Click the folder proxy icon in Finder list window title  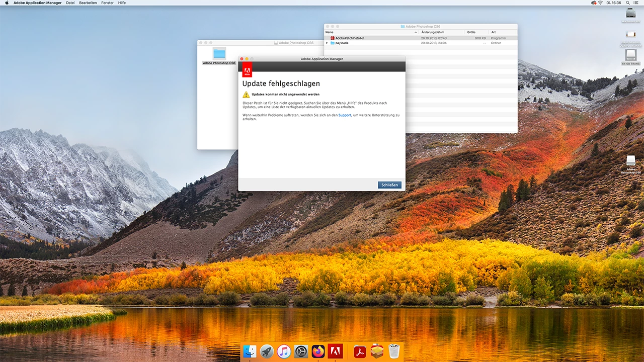tap(403, 26)
